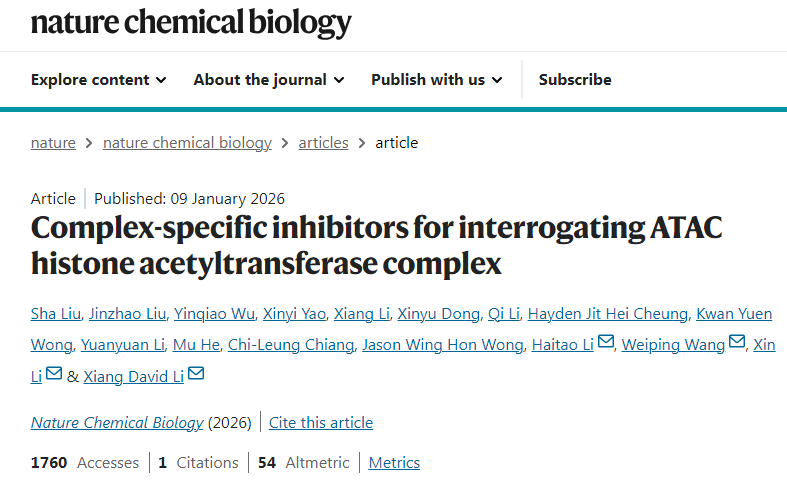
Task: Go to nature breadcrumb link
Action: (x=53, y=143)
